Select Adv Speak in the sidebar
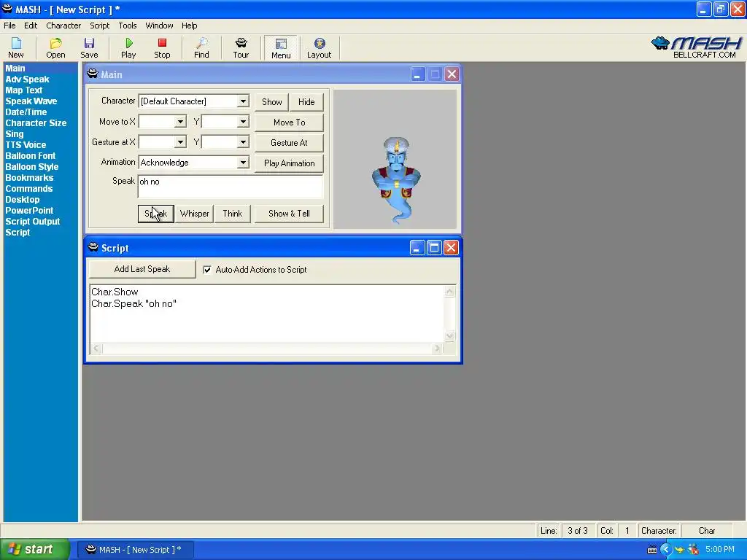 (27, 79)
